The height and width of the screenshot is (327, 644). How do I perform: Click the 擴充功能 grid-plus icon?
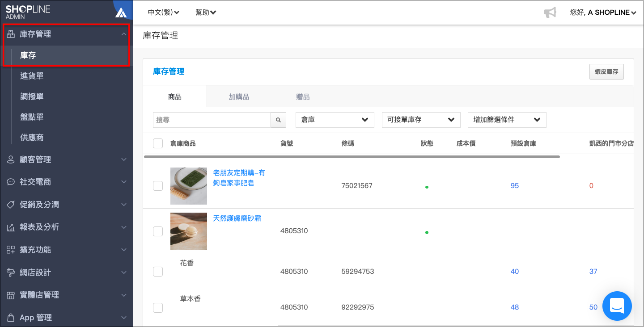[x=11, y=250]
